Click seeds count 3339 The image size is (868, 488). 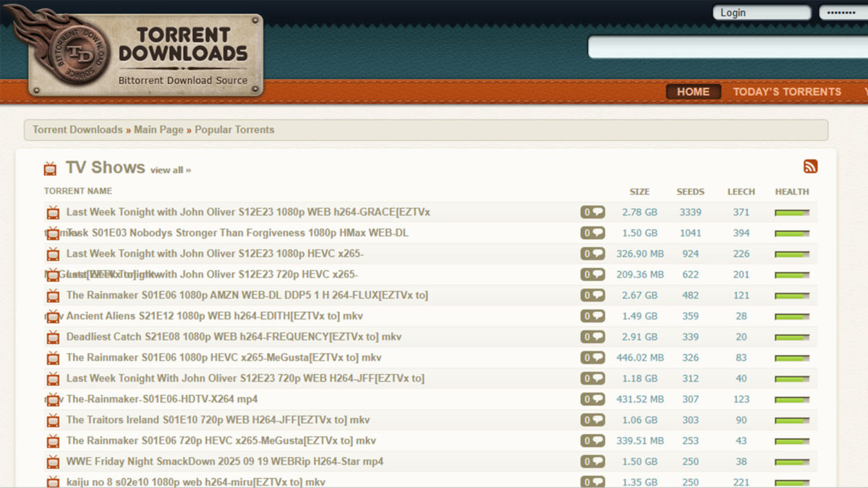(x=691, y=213)
